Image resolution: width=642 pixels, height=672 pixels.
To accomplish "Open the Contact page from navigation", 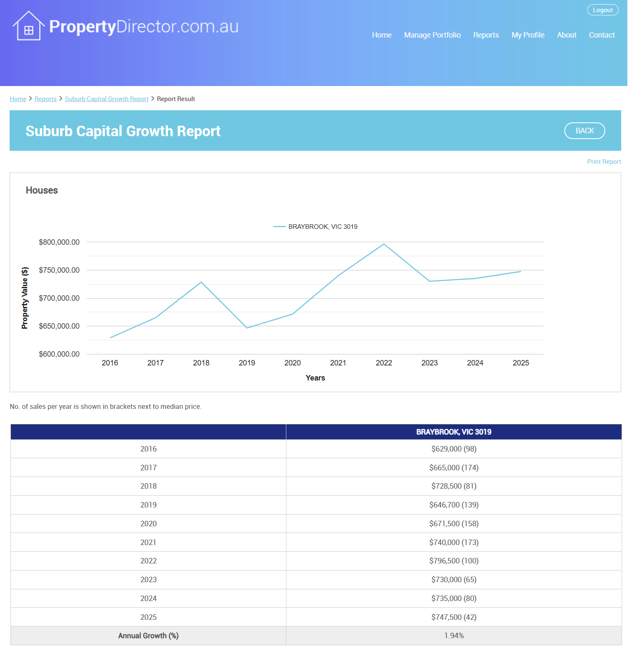I will [601, 35].
